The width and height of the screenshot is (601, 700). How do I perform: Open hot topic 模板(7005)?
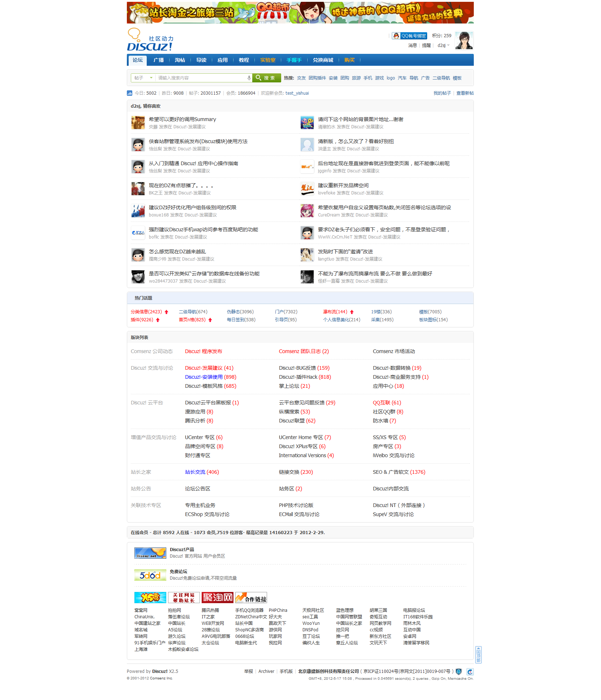coord(430,312)
